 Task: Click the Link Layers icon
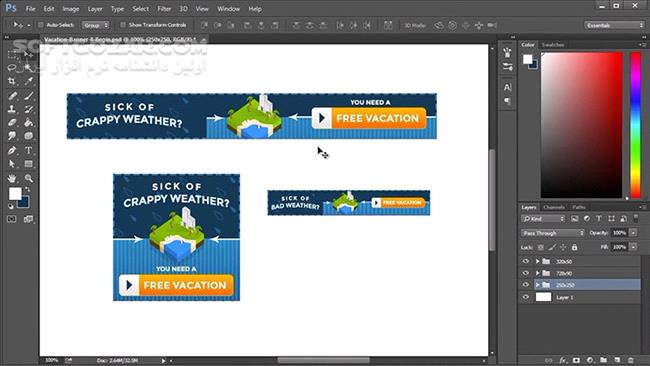click(x=548, y=360)
